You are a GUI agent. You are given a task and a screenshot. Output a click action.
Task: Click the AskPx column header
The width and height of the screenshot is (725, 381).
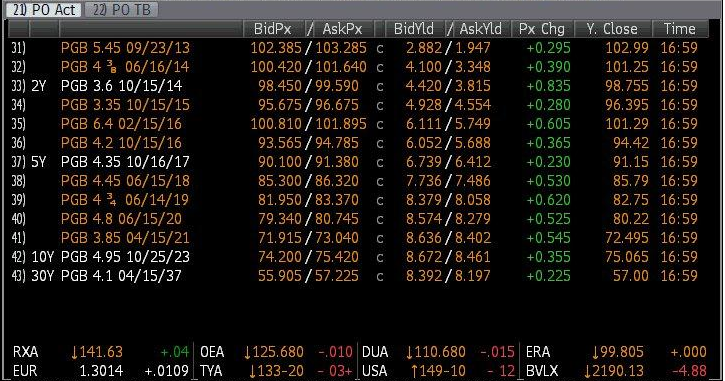tap(342, 29)
